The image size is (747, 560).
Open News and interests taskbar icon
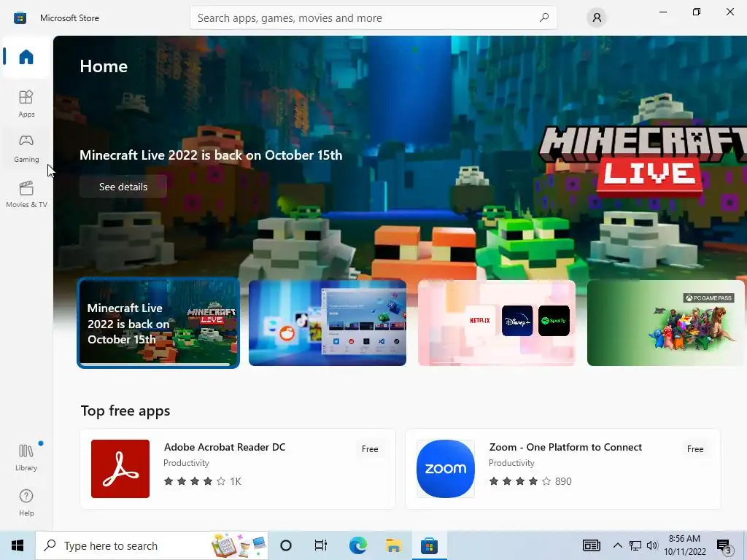pyautogui.click(x=591, y=545)
